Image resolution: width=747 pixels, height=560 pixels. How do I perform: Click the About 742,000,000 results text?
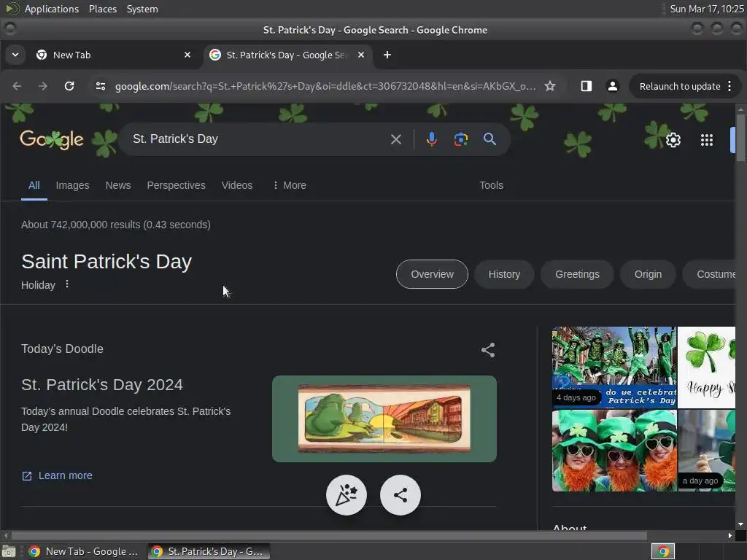(116, 225)
